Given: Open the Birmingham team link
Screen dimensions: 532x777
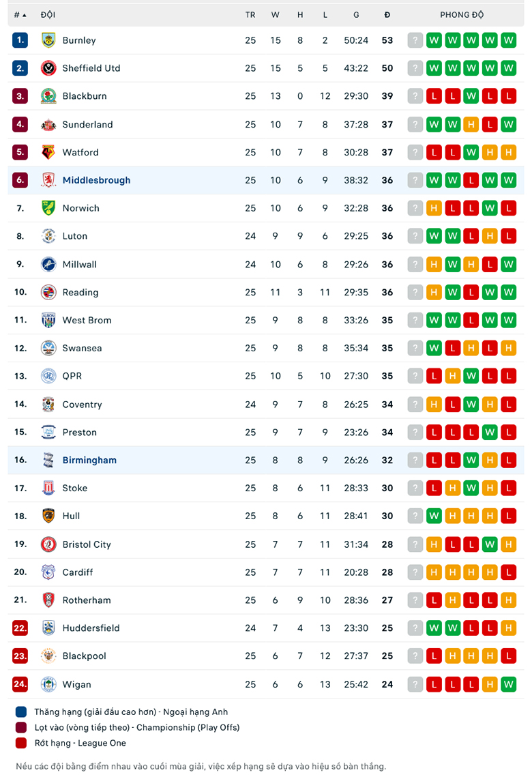Looking at the screenshot, I should coord(89,460).
